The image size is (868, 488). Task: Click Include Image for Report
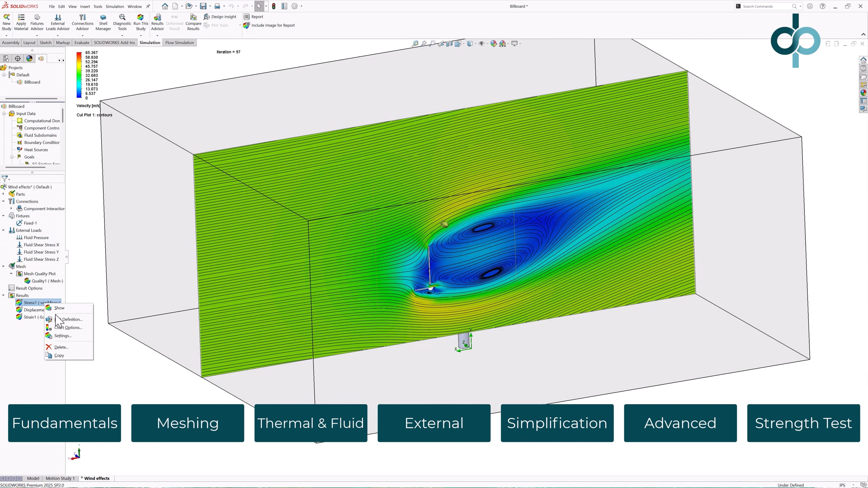[x=269, y=25]
